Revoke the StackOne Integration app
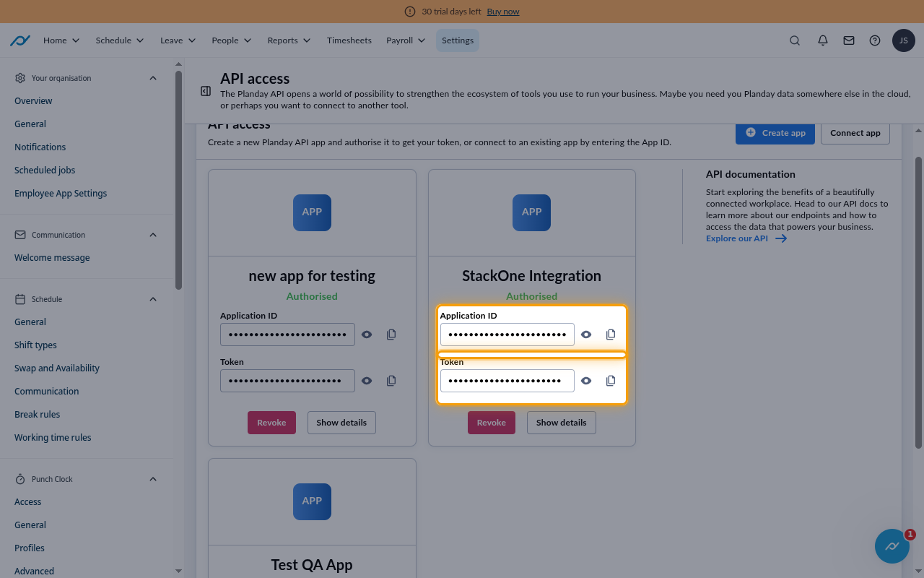 (x=491, y=423)
